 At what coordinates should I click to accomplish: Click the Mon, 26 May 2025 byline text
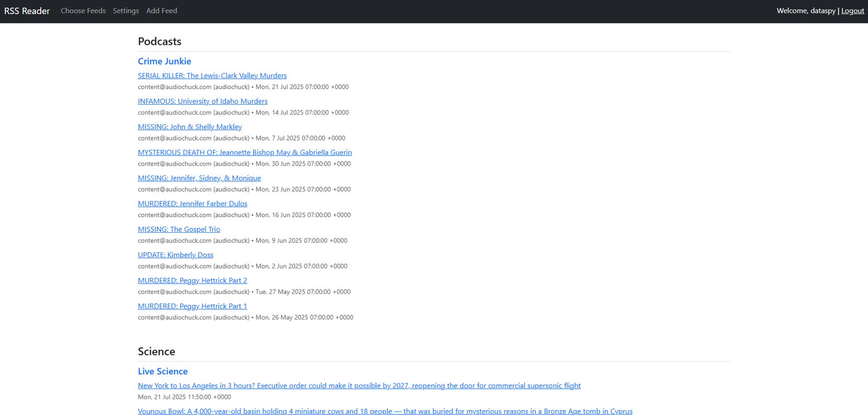pyautogui.click(x=246, y=317)
